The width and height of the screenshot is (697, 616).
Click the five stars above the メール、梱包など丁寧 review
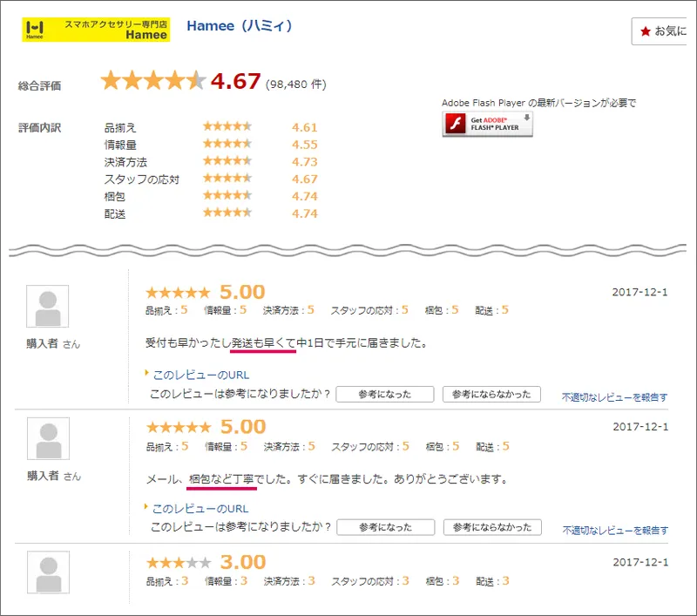[x=179, y=428]
